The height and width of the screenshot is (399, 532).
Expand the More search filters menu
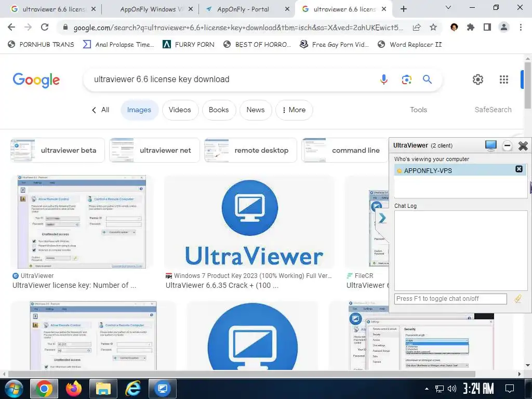coord(294,110)
